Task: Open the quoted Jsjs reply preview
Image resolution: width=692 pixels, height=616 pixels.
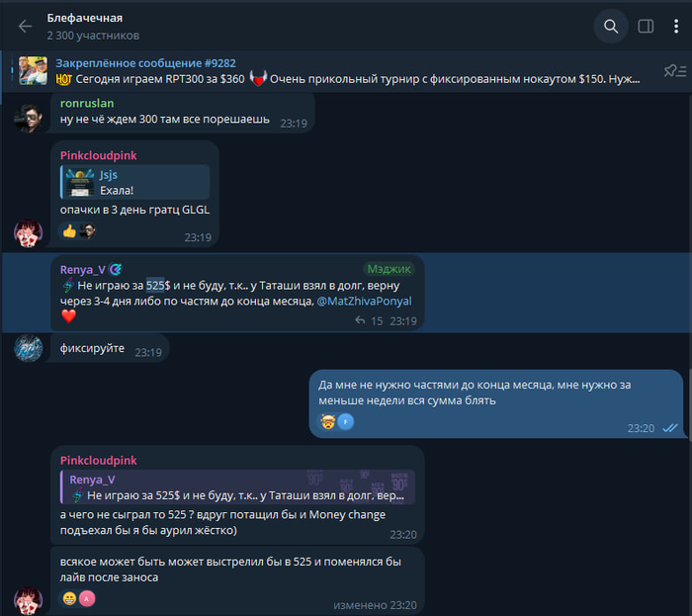Action: [x=135, y=182]
